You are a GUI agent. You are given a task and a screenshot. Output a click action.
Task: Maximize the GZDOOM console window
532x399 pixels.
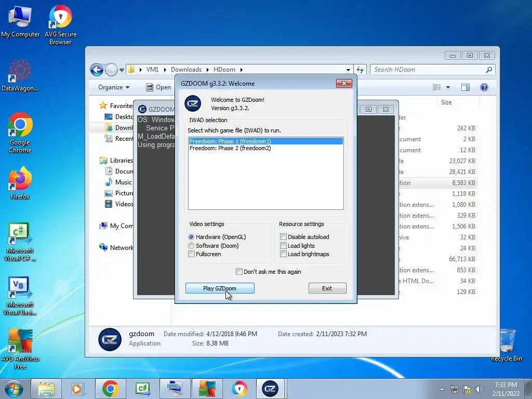pyautogui.click(x=368, y=109)
